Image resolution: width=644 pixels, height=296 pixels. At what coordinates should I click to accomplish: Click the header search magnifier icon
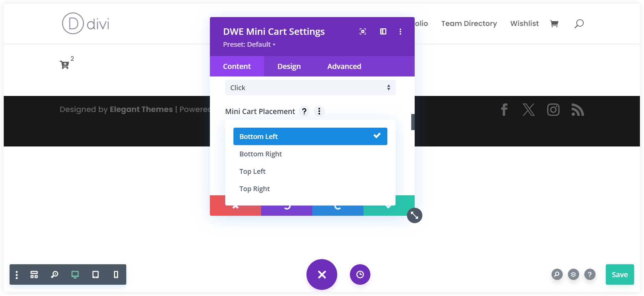click(x=579, y=24)
